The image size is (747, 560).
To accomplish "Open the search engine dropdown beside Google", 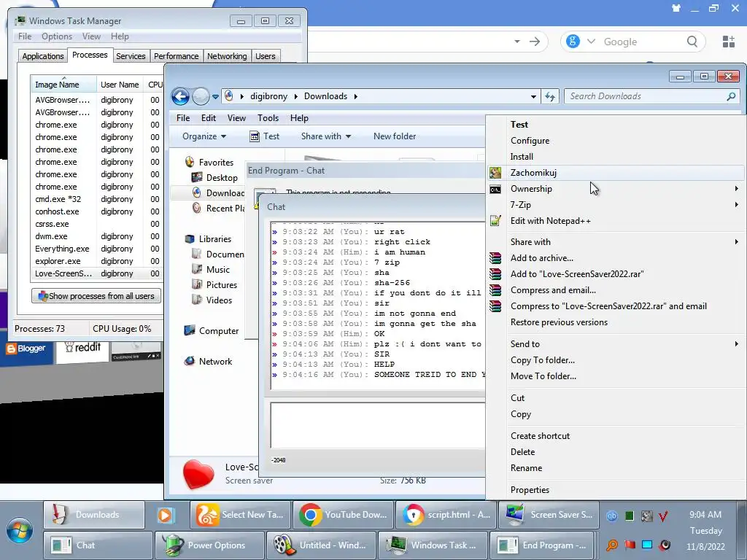I will click(591, 42).
